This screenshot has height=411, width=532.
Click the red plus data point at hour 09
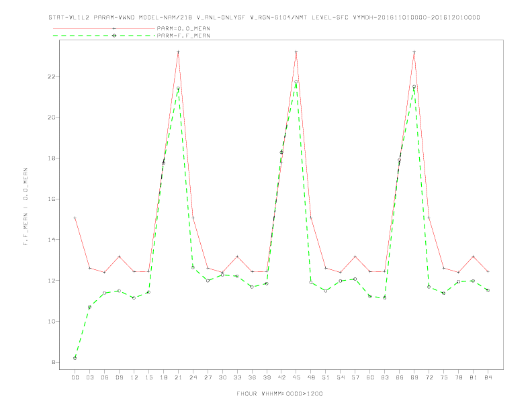(119, 257)
